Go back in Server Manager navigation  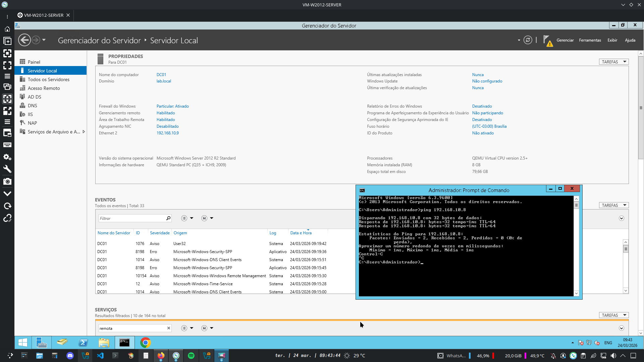[x=24, y=40]
